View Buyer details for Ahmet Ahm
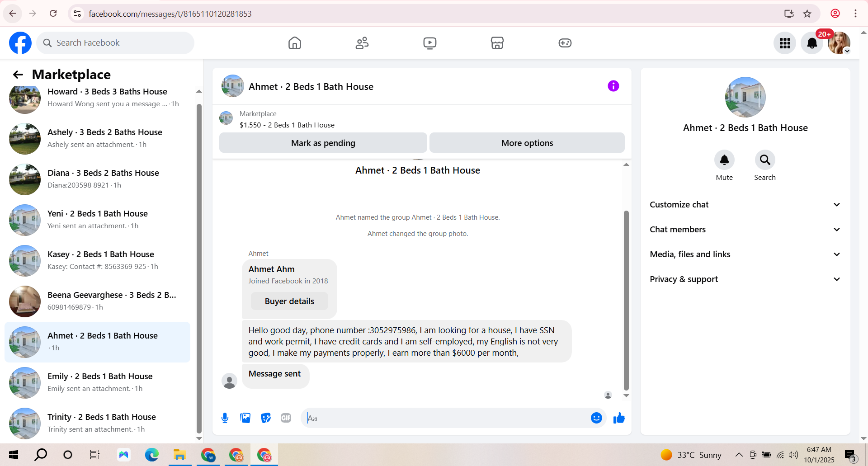This screenshot has height=466, width=868. tap(289, 301)
